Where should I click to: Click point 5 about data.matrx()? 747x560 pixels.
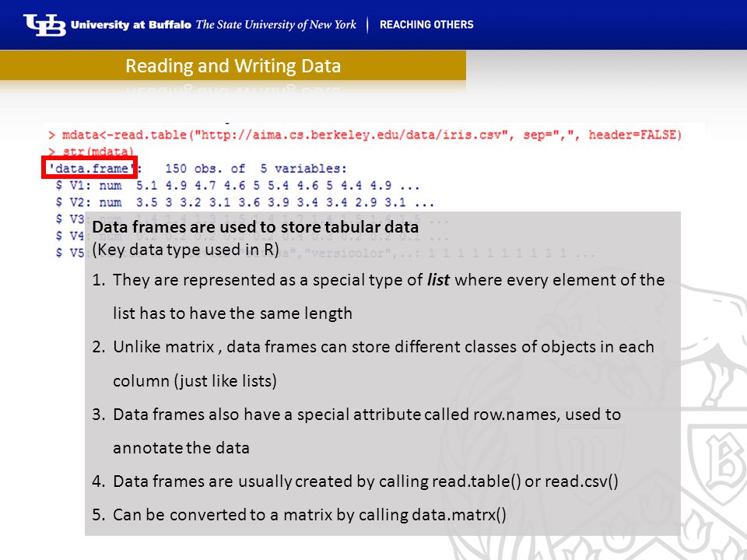click(299, 515)
